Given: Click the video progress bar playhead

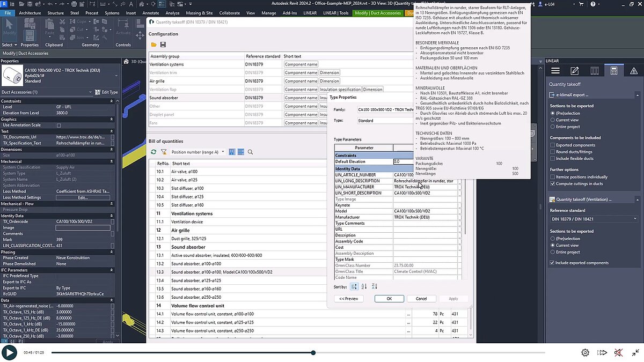Looking at the screenshot, I should coord(313,352).
